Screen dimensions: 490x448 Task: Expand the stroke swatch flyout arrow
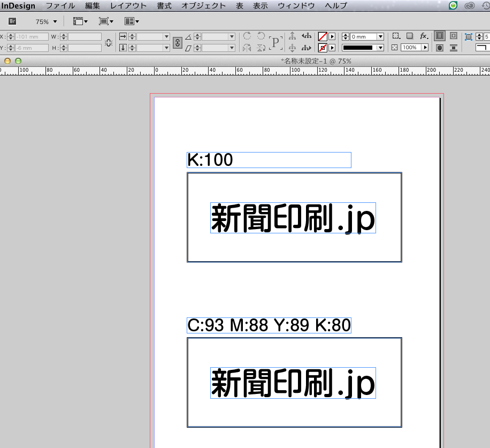(332, 48)
